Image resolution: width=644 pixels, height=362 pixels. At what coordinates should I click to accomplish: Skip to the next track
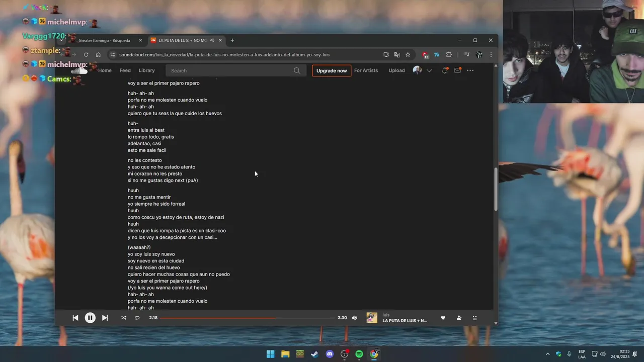click(x=105, y=318)
